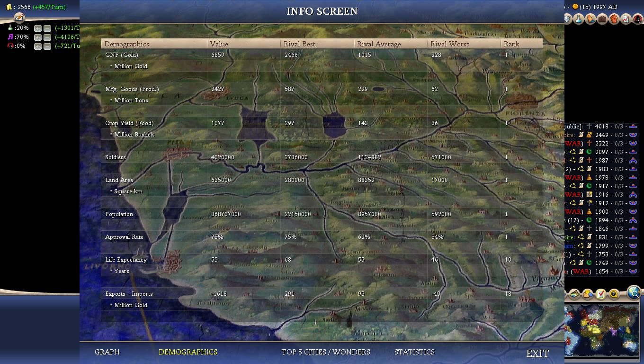Select the DEMOGRAPHICS tab

point(188,352)
